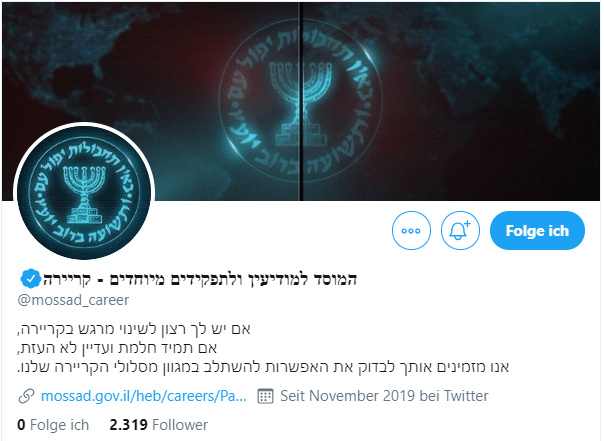The height and width of the screenshot is (441, 604).
Task: Click the @mossad_career handle
Action: pos(73,300)
